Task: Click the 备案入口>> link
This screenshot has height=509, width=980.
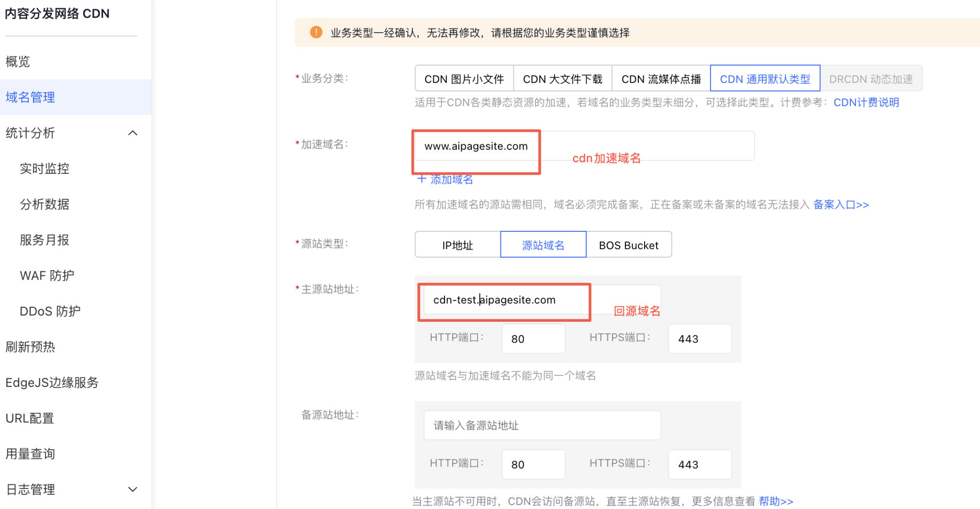Action: pos(841,204)
